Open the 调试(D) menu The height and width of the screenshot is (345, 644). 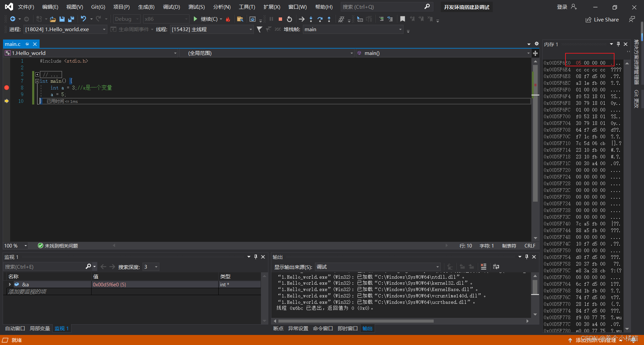click(171, 7)
